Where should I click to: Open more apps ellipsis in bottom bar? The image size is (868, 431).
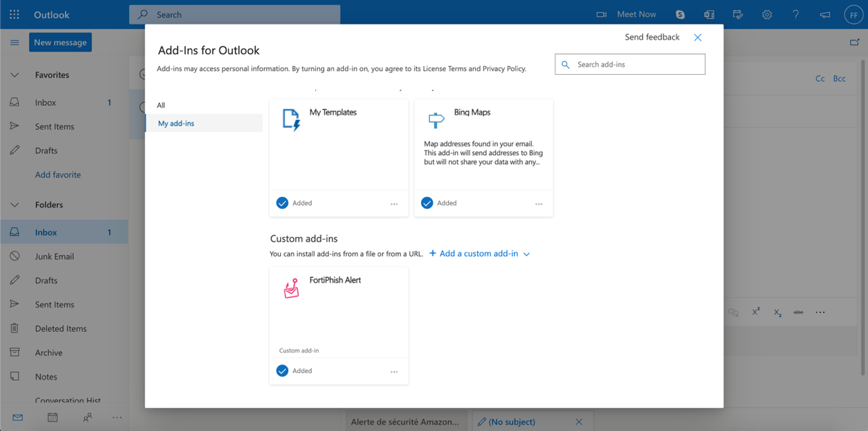tap(117, 418)
